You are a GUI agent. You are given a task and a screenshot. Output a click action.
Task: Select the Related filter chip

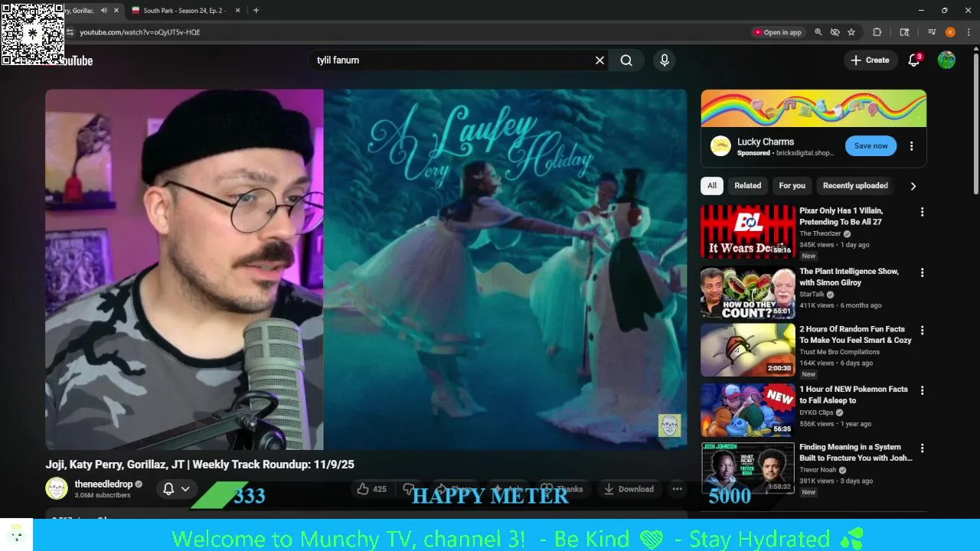pyautogui.click(x=748, y=185)
